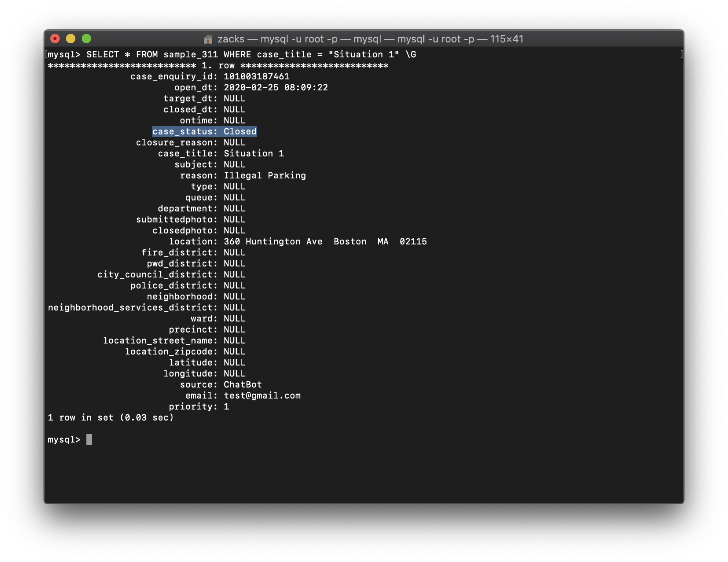Click the highlighted case_status: Closed text
The height and width of the screenshot is (562, 728).
pyautogui.click(x=205, y=132)
